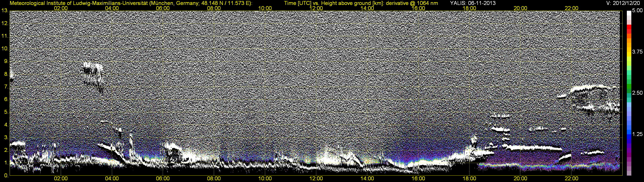The height and width of the screenshot is (182, 644).
Task: Click the 5 km height axis label
Action: [6, 112]
